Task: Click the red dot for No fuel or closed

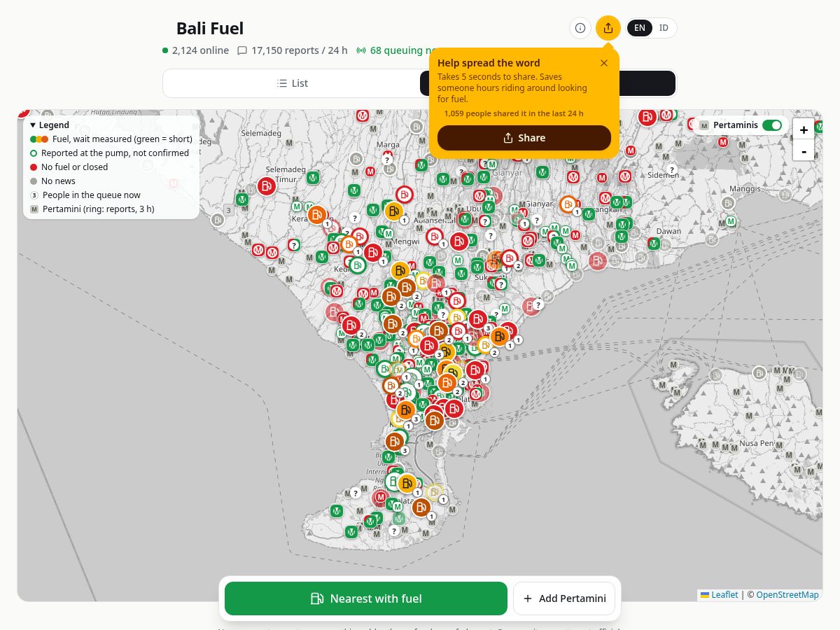Action: click(34, 167)
